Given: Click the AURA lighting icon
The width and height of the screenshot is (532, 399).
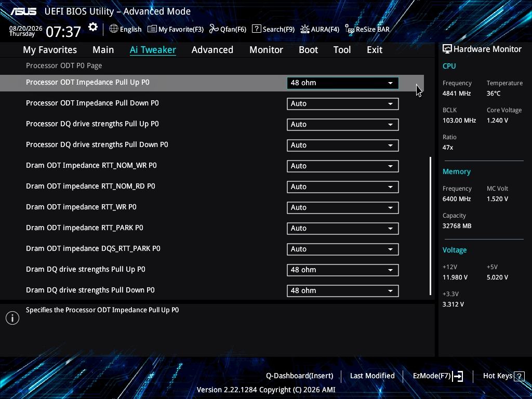Looking at the screenshot, I should pos(304,29).
